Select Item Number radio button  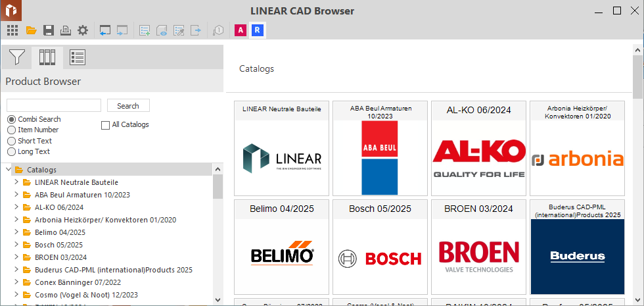tap(12, 130)
